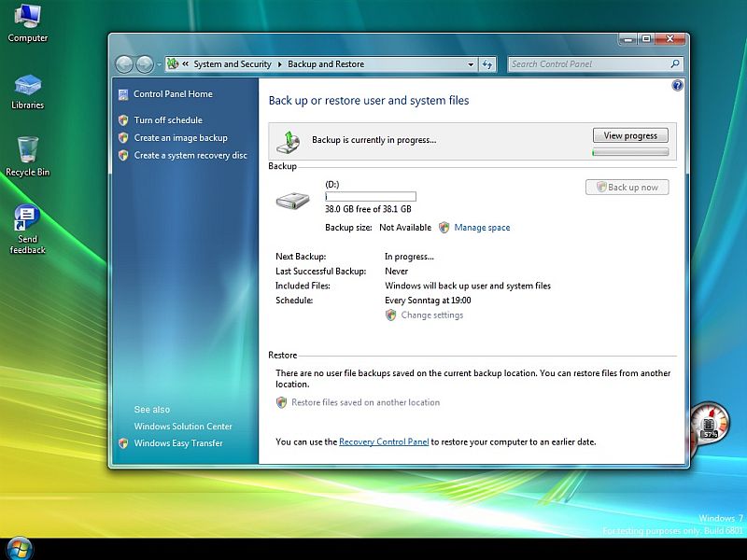Refresh the Backup and Restore page

(x=486, y=64)
